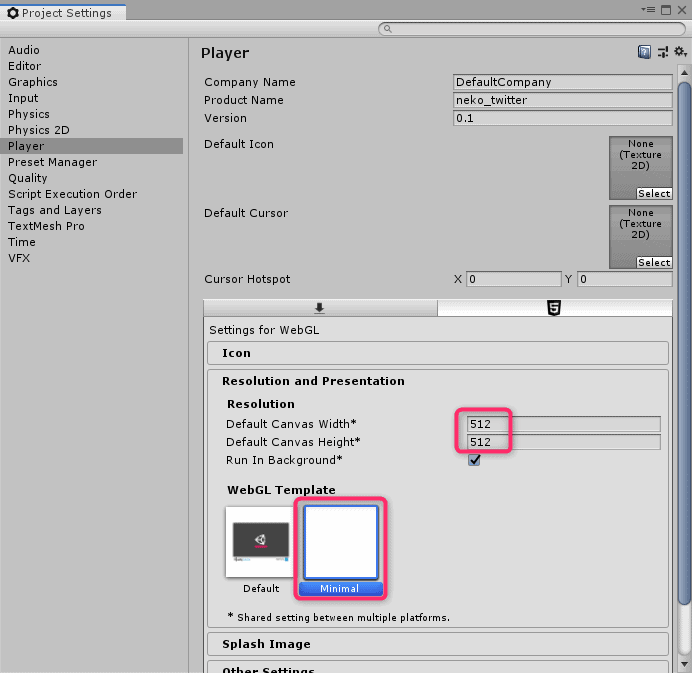Image resolution: width=692 pixels, height=673 pixels.
Task: Click the Default Canvas Width field
Action: click(556, 424)
